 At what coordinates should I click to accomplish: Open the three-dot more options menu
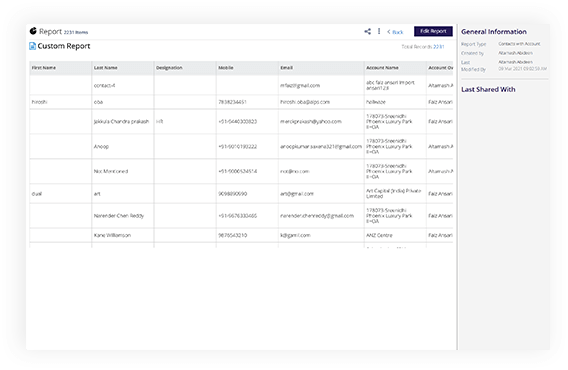[x=379, y=32]
